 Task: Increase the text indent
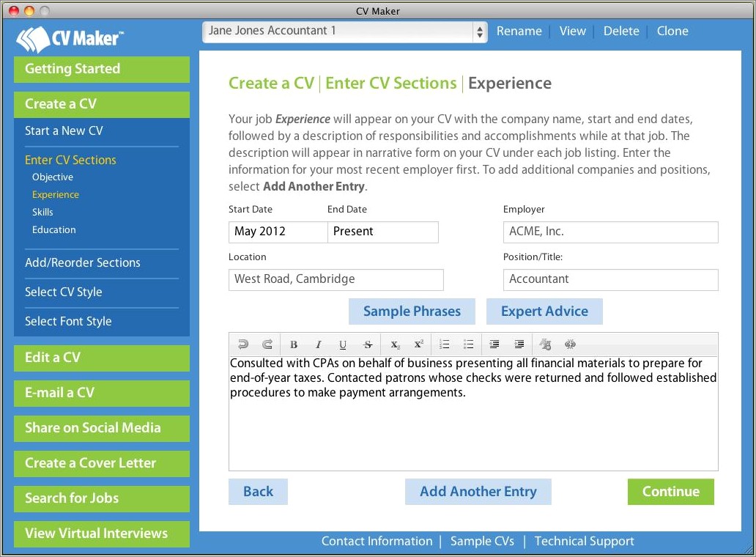519,344
